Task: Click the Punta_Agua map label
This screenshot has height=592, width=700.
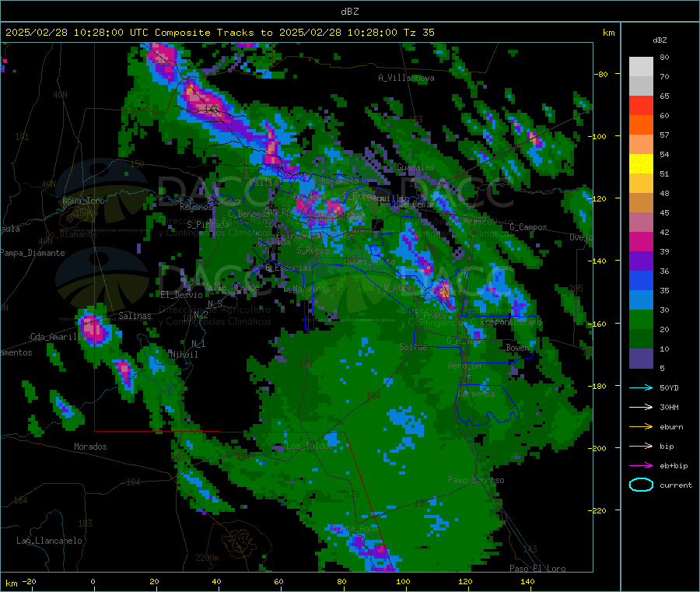Action: click(355, 529)
